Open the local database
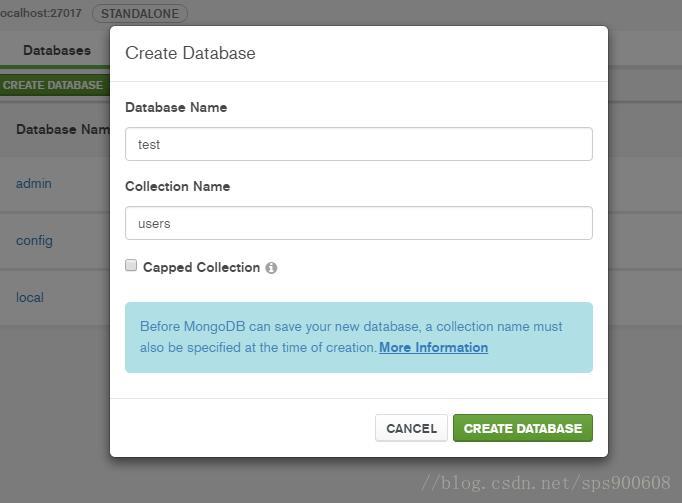This screenshot has height=503, width=682. click(30, 298)
